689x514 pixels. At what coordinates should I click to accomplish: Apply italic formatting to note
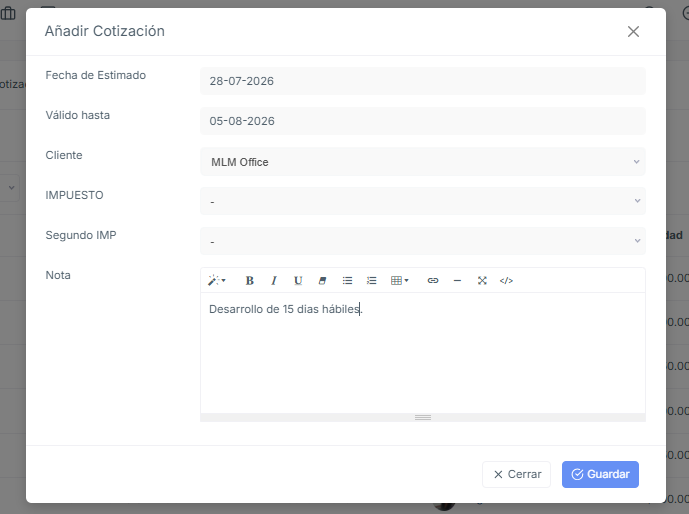[274, 280]
